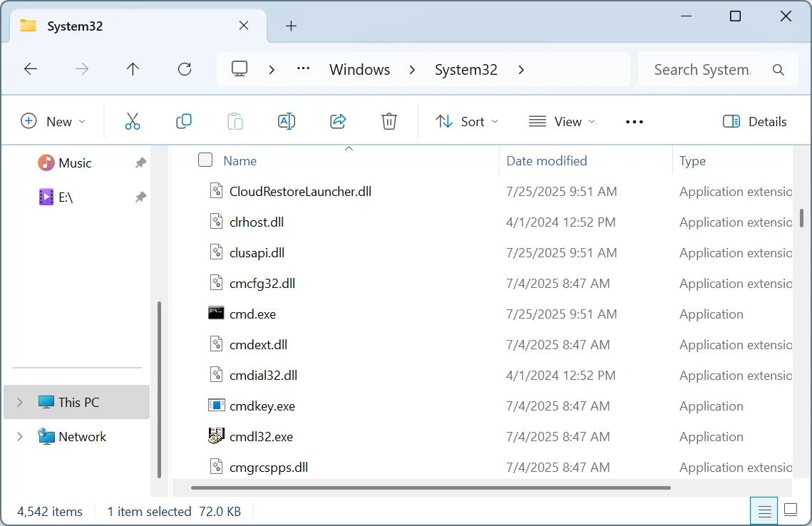Viewport: 812px width, 526px height.
Task: Expand chevron between Windows and System32
Action: pos(412,69)
